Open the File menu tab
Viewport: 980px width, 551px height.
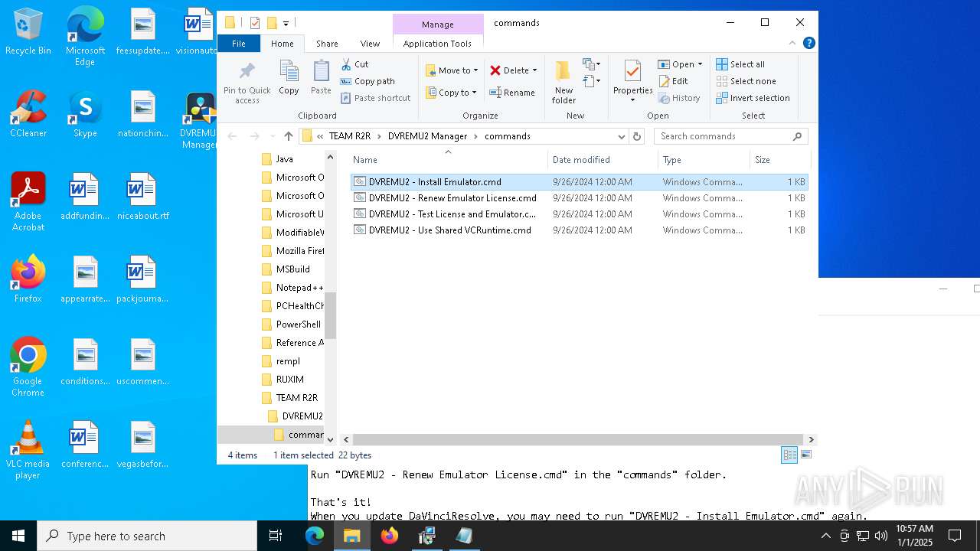239,44
